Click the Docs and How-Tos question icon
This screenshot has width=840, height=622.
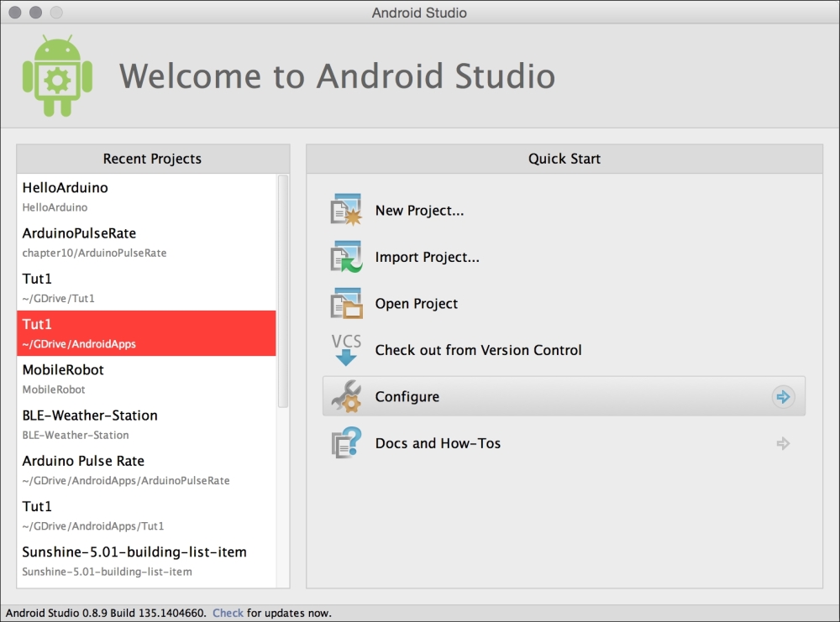point(346,442)
